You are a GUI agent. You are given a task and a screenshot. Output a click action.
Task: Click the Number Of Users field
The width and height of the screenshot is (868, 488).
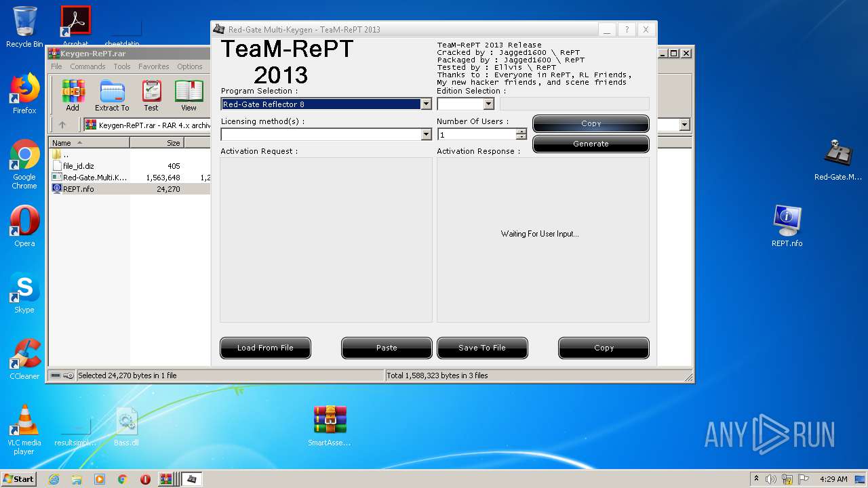tap(477, 134)
